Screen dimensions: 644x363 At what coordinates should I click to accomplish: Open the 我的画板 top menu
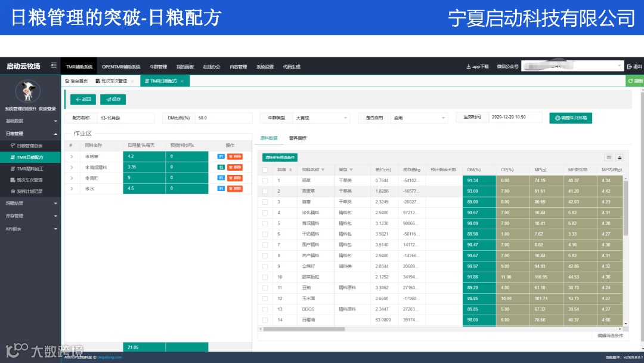tap(185, 67)
